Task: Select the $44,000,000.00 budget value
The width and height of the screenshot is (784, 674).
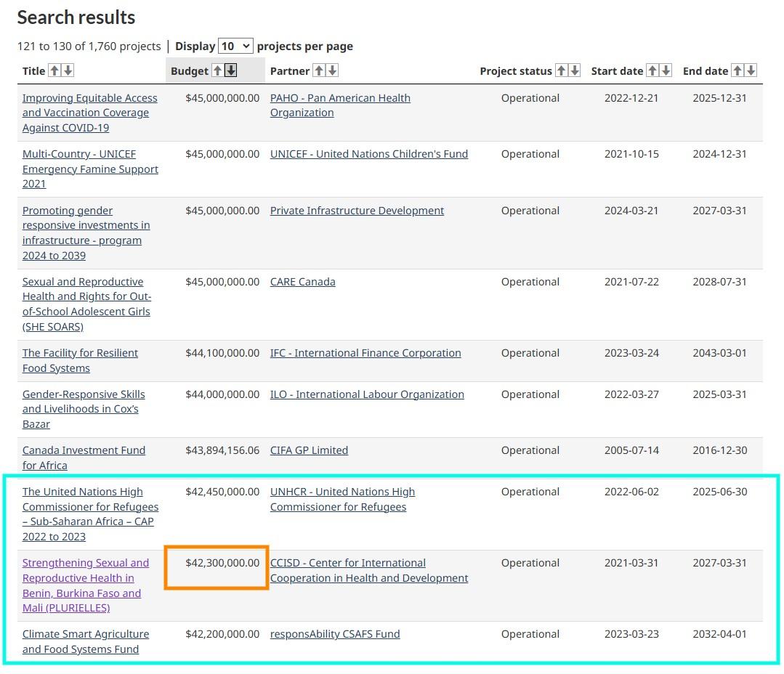Action: pos(222,394)
